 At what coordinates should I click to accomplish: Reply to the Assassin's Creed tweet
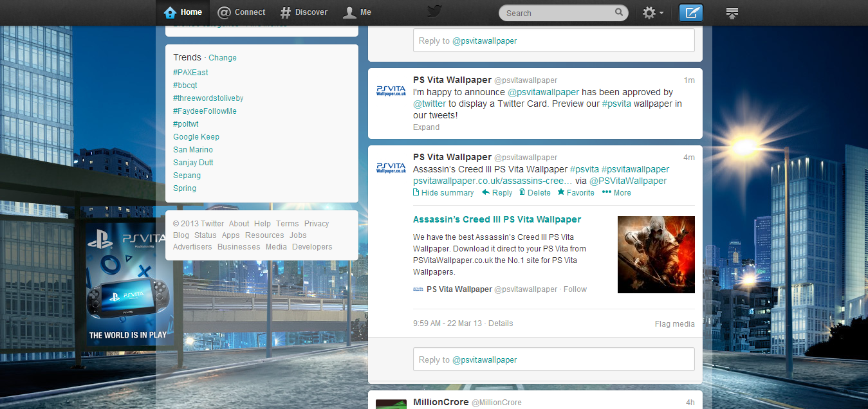pos(497,193)
